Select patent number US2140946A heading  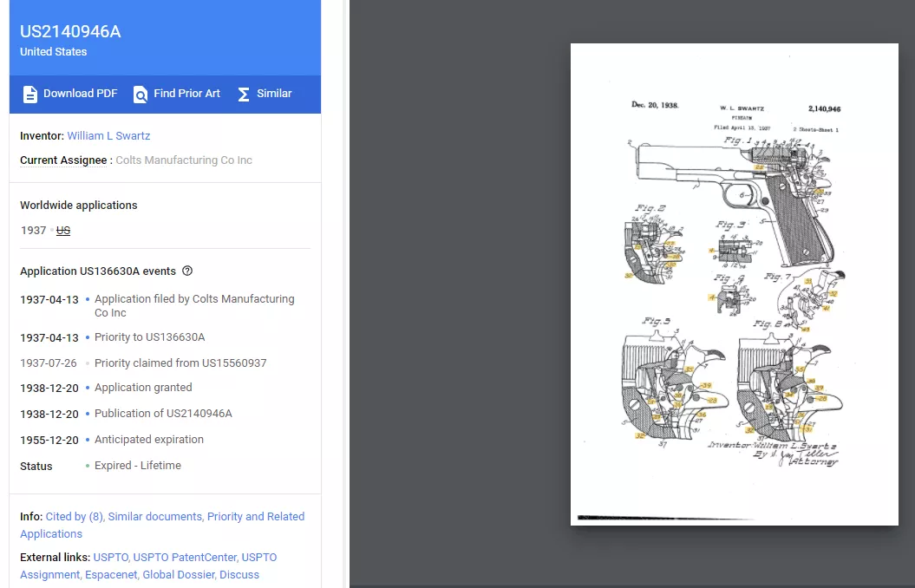click(x=70, y=31)
